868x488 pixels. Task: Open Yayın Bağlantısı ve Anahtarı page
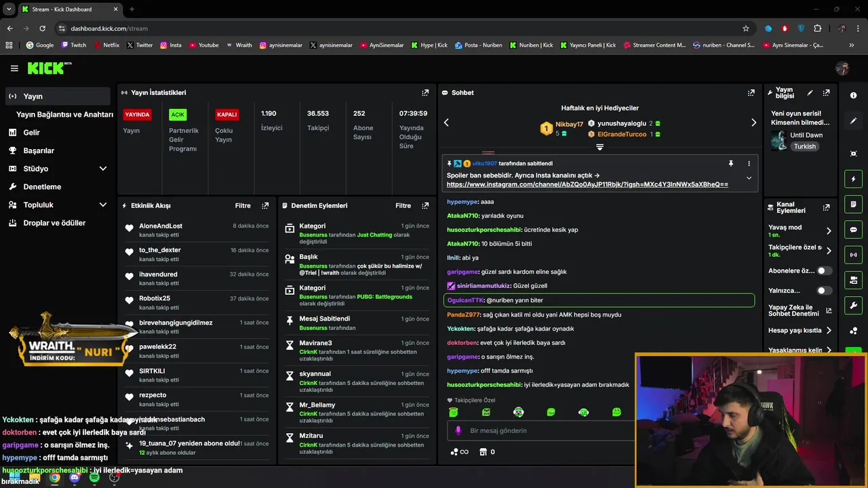coord(64,115)
